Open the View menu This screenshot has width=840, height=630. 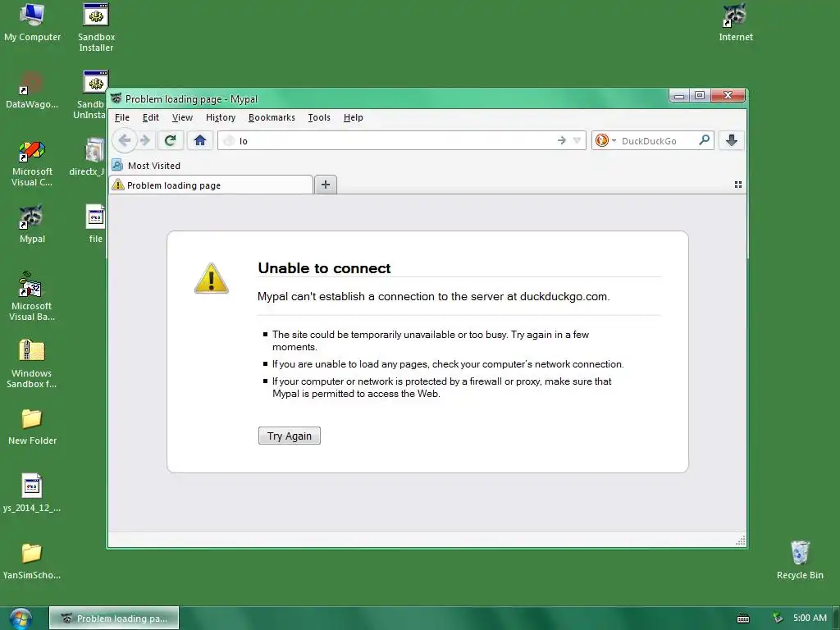click(182, 117)
